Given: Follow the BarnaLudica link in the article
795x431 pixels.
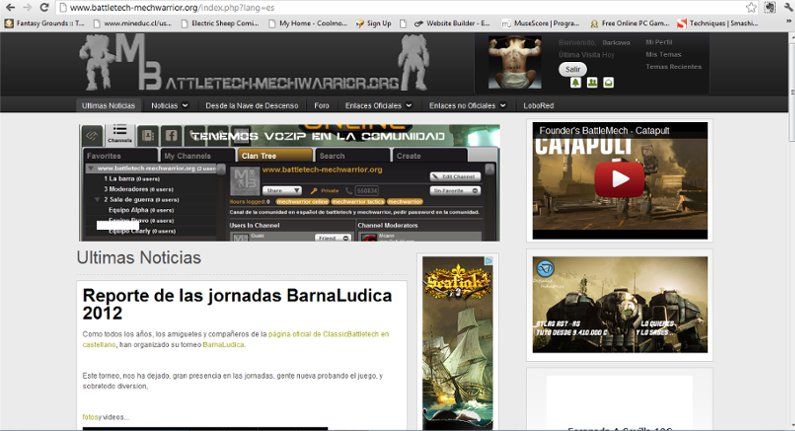Looking at the screenshot, I should [224, 344].
